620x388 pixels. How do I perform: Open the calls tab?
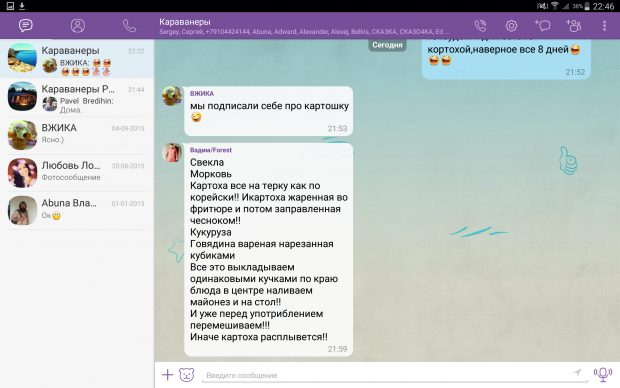(x=129, y=26)
